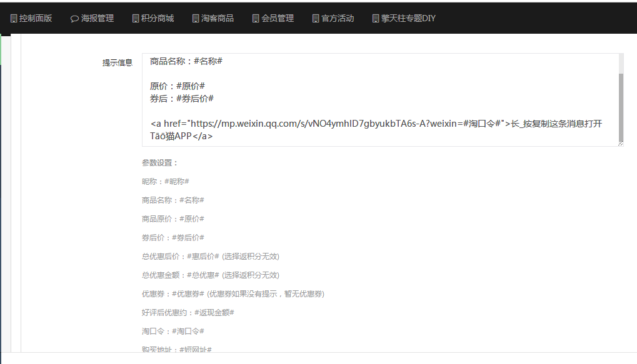Click the textarea's vertical scrollbar thumb
Image resolution: width=637 pixels, height=364 pixels.
(621, 106)
